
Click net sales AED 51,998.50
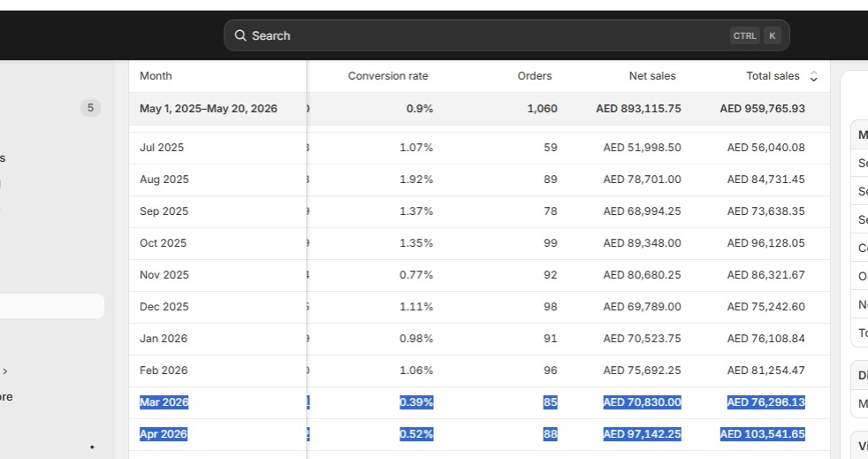(642, 148)
